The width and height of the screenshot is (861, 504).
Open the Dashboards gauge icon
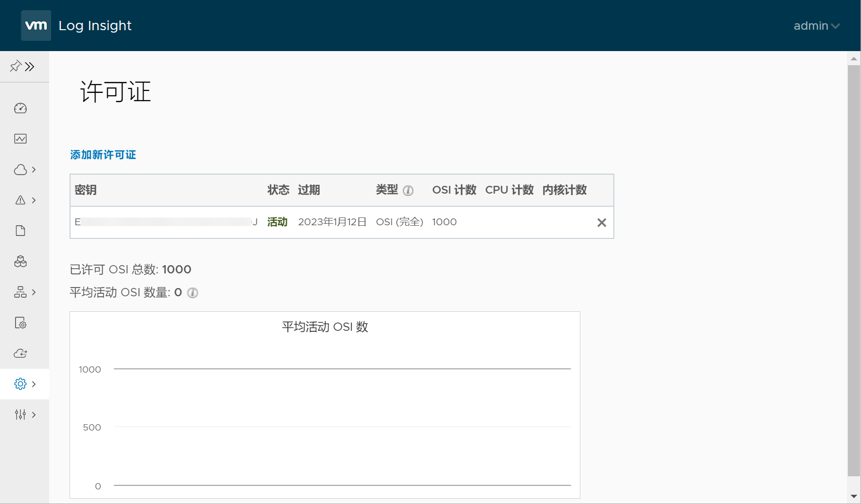coord(20,108)
